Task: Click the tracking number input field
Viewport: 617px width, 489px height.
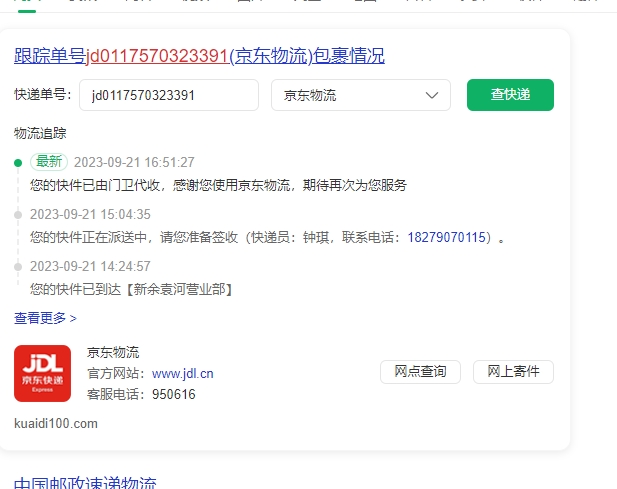Action: coord(169,96)
